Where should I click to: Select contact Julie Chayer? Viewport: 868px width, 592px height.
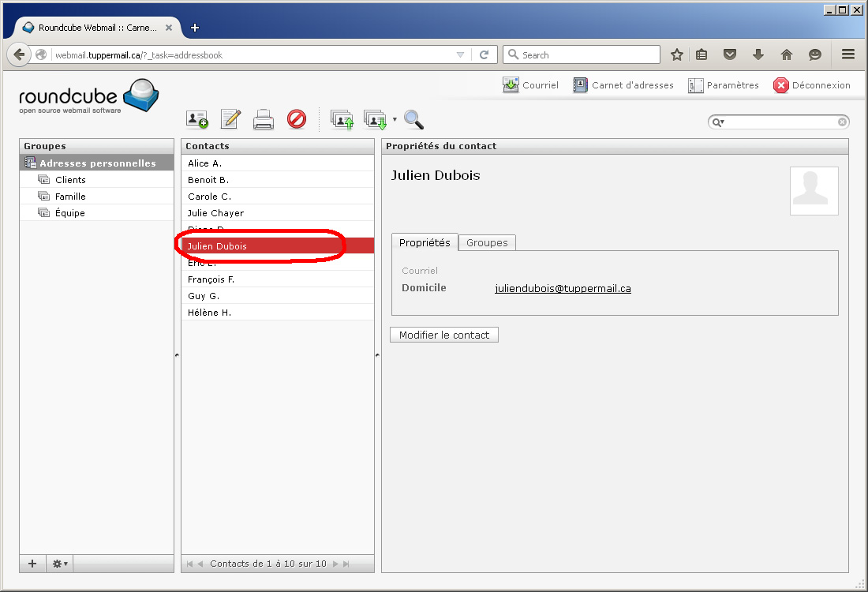(215, 213)
